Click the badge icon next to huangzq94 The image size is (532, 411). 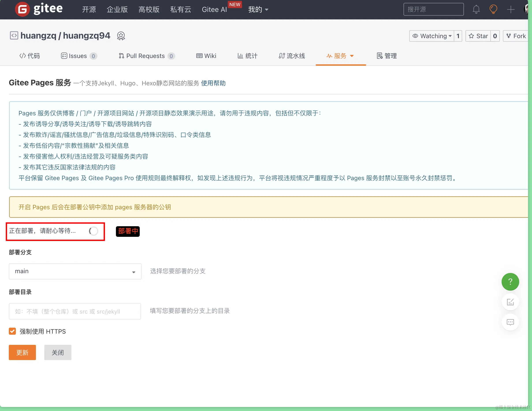(x=121, y=36)
